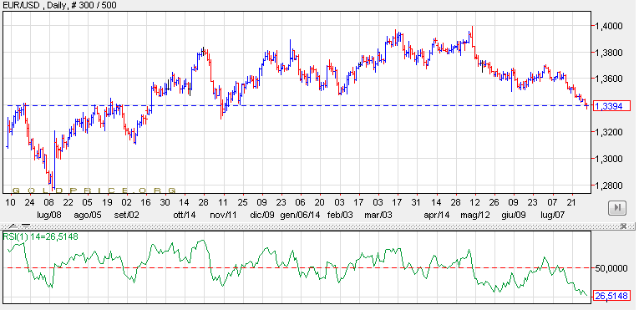Click the gen/06/14 date label
This screenshot has height=310, width=644.
pos(300,215)
